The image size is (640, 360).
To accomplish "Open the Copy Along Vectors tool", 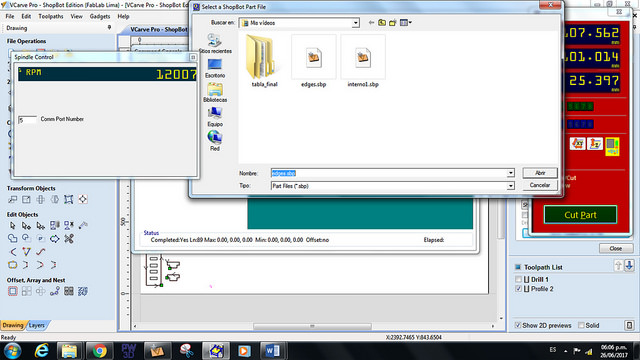I will click(55, 291).
